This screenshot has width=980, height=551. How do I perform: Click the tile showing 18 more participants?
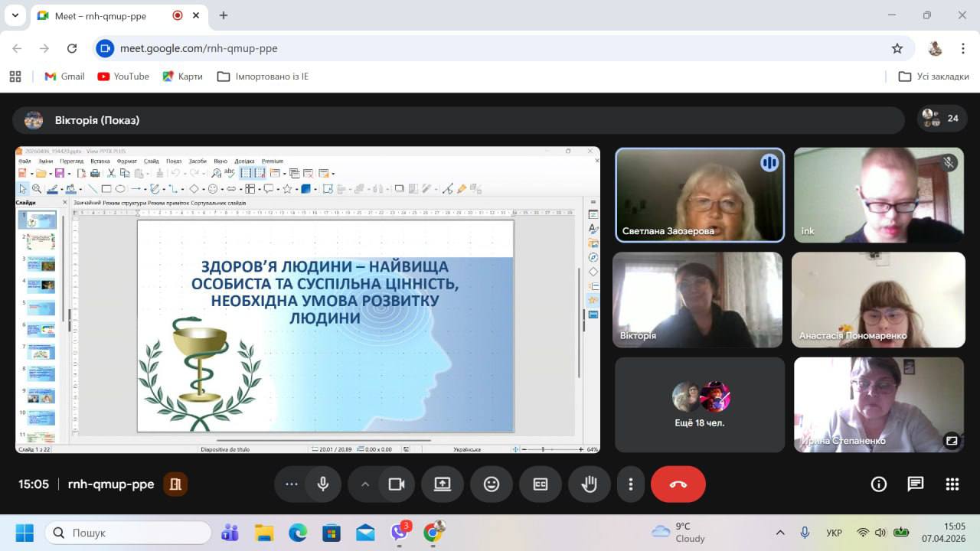(x=700, y=405)
